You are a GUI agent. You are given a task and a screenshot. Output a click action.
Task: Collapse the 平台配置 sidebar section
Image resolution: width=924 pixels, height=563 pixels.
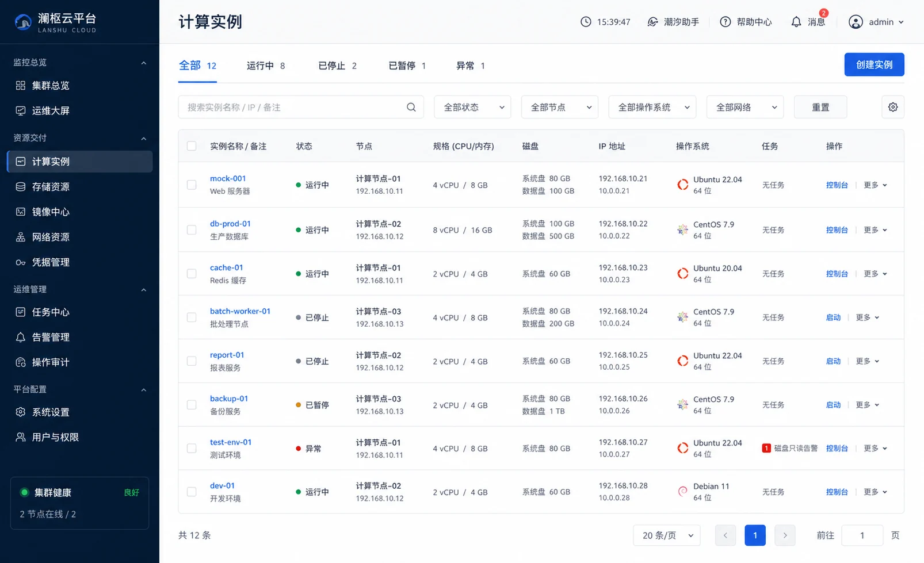click(x=143, y=389)
